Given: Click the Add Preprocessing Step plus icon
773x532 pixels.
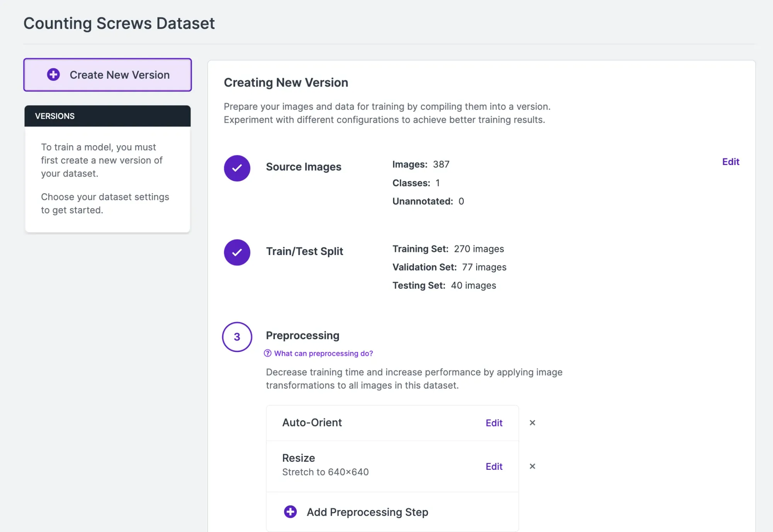Looking at the screenshot, I should coord(290,512).
